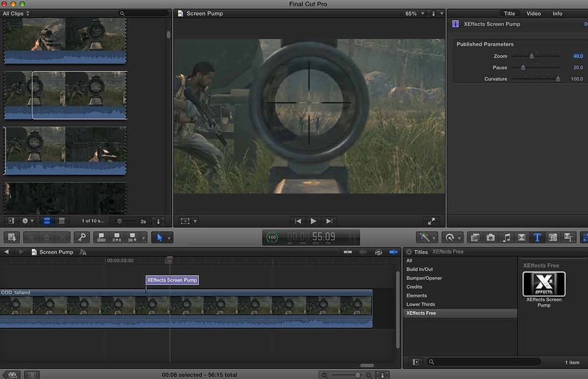Switch to the Video inspector tab

[x=533, y=14]
